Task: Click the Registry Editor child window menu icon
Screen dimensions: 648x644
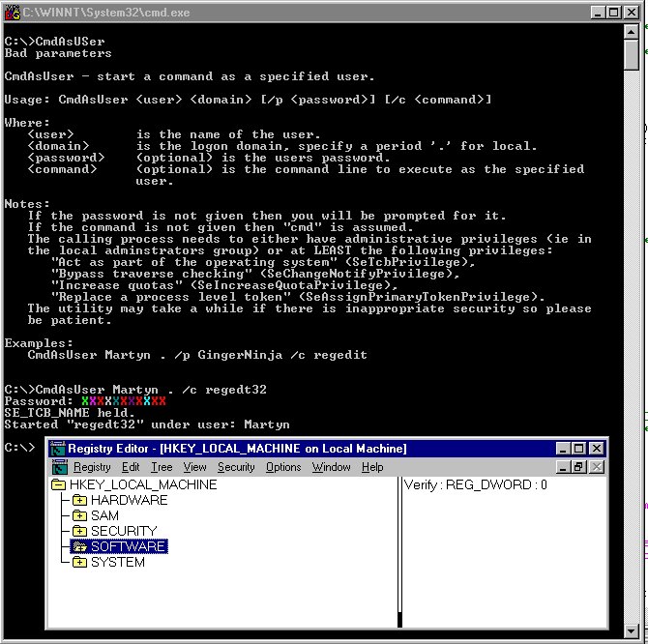Action: 60,467
